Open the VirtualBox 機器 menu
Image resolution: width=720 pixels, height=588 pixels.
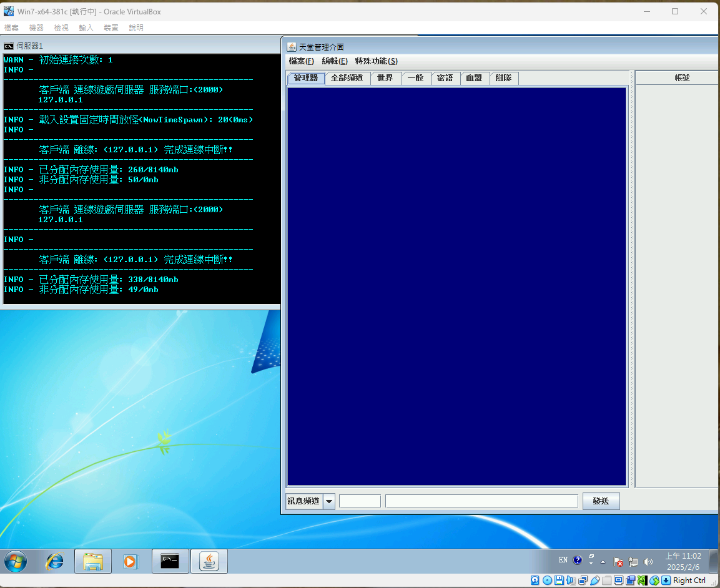(x=36, y=28)
